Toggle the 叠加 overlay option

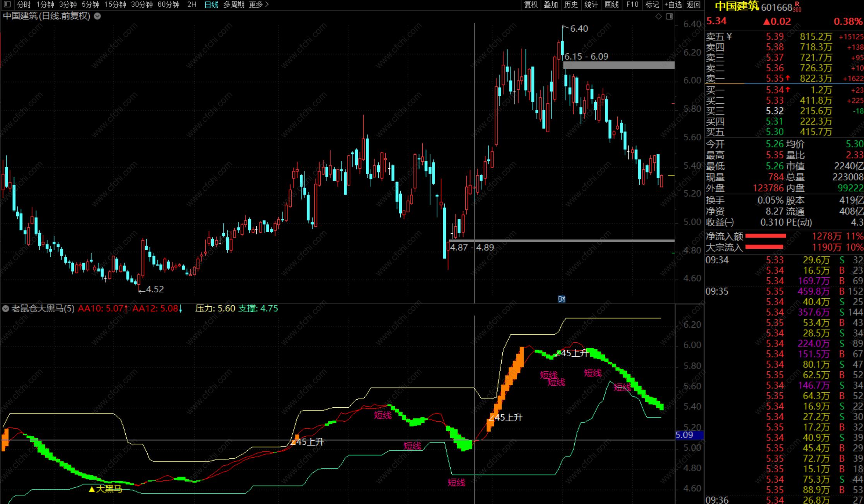[551, 5]
